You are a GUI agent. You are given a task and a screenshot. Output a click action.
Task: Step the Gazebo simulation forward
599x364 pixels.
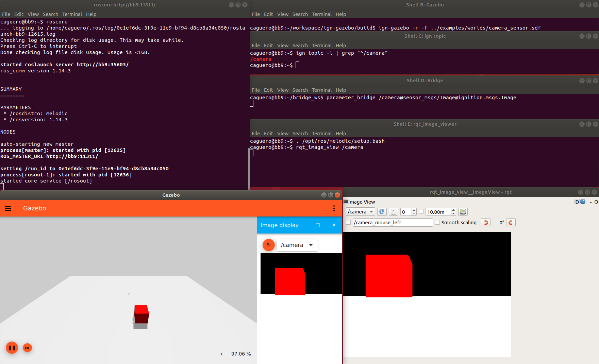point(27,348)
